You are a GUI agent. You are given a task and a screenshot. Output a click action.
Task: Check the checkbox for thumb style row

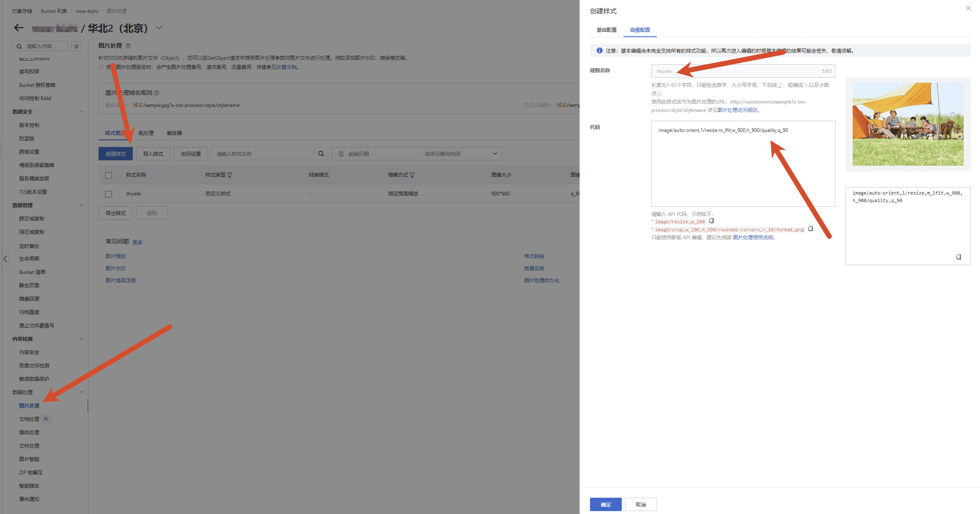(x=109, y=194)
